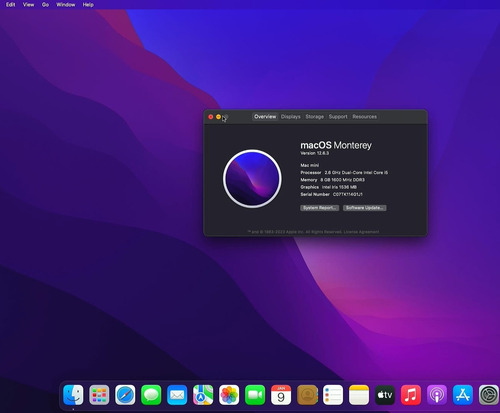
Task: Click the Processor 2.6 GHz Dual-Core value
Action: 356,173
